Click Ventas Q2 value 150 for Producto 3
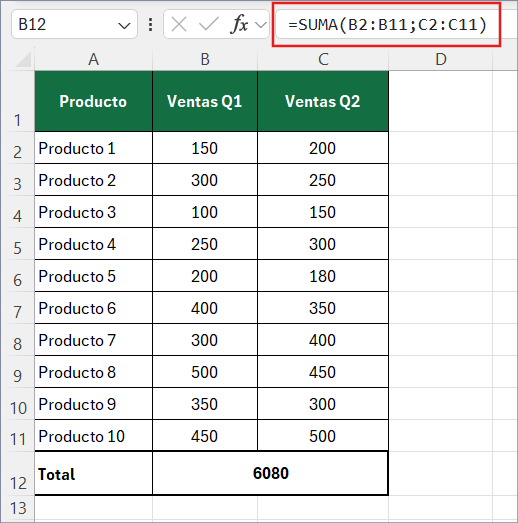Viewport: 518px width, 523px height. [x=323, y=212]
